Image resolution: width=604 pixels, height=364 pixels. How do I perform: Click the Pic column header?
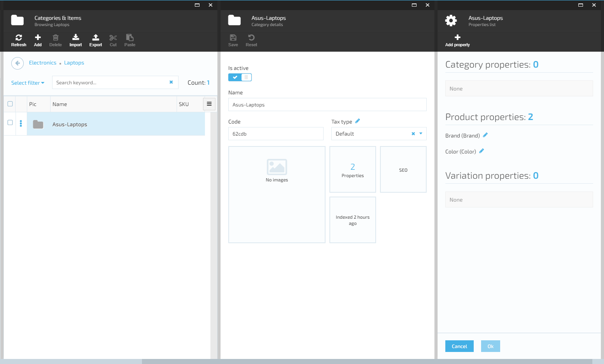(x=39, y=104)
